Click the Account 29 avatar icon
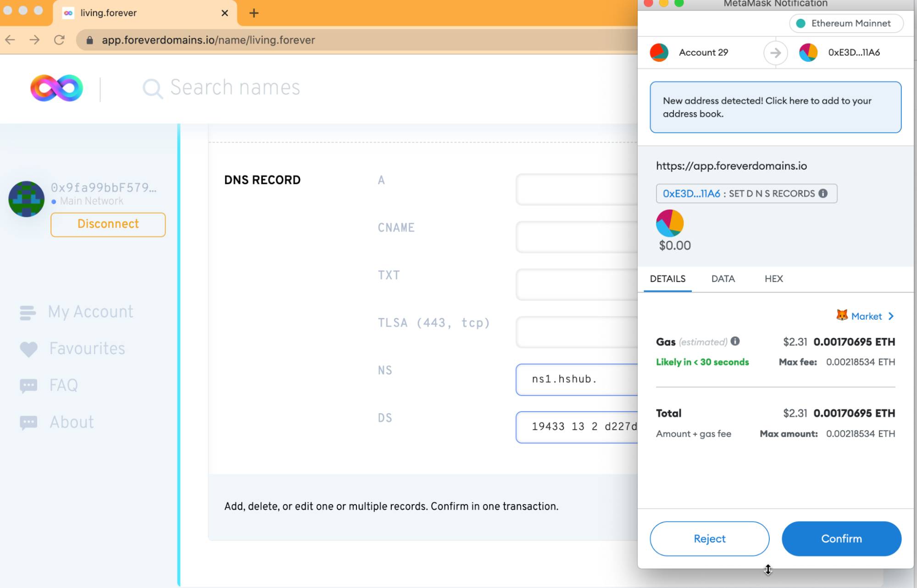The image size is (917, 588). coord(659,52)
